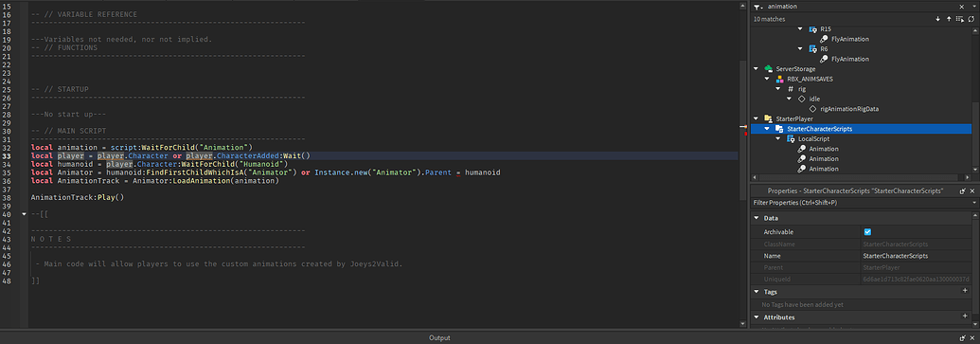
Task: Collapse the ServerStorage node
Action: (x=757, y=69)
